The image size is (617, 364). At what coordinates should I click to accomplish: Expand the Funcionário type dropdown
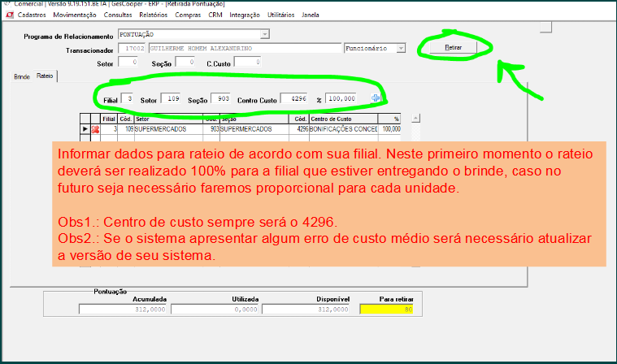pyautogui.click(x=400, y=49)
